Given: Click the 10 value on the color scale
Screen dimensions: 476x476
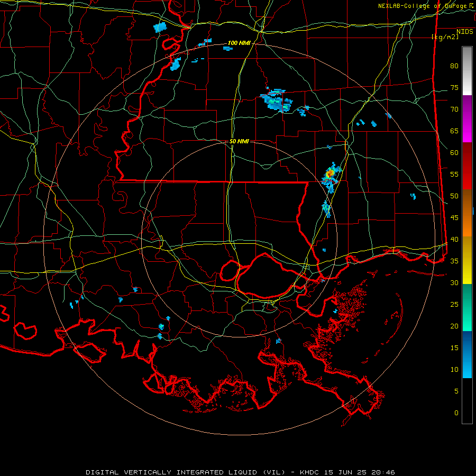Looking at the screenshot, I should 454,370.
